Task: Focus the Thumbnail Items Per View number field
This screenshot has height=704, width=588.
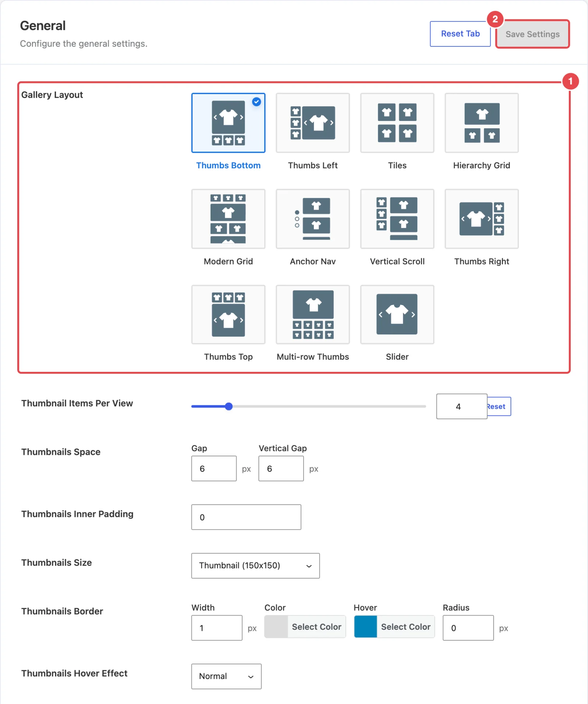Action: tap(462, 406)
